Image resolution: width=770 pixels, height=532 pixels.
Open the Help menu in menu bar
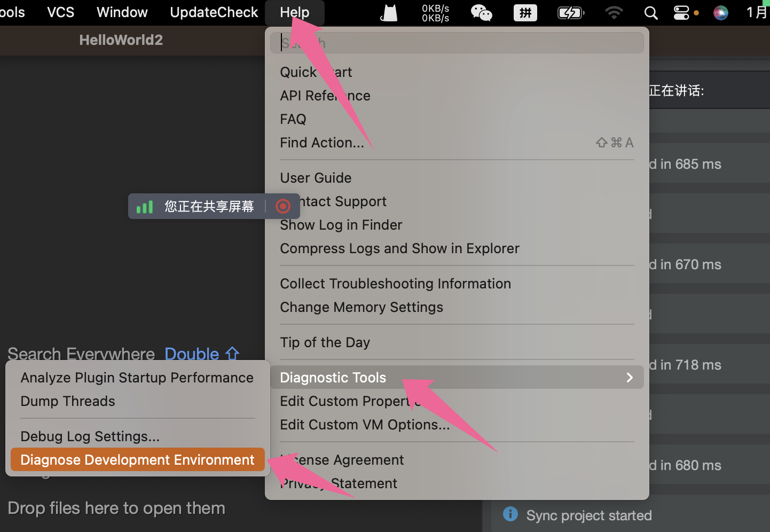294,12
